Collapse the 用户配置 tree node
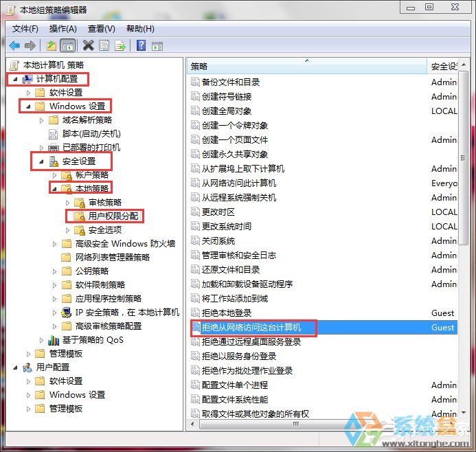The height and width of the screenshot is (452, 476). pyautogui.click(x=15, y=368)
